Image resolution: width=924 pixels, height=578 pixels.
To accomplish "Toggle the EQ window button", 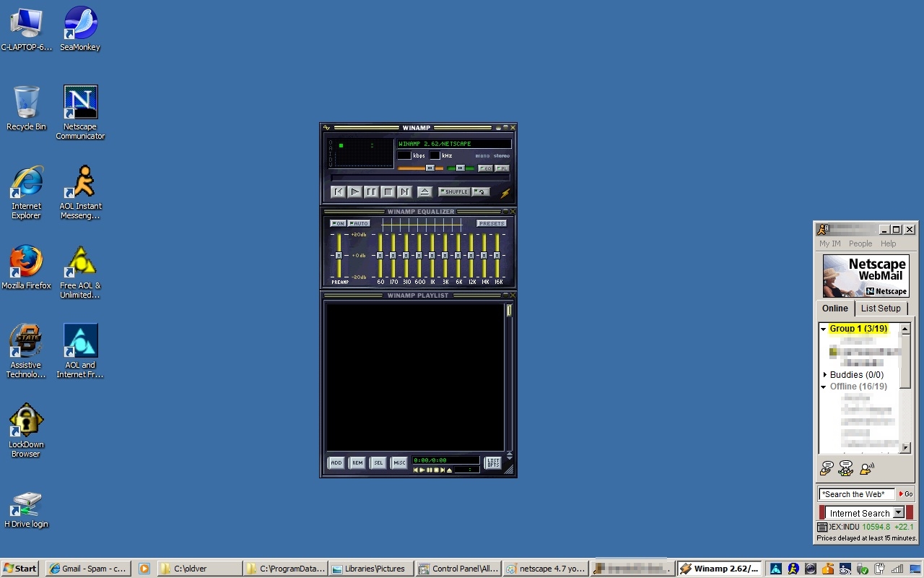I will [x=485, y=168].
